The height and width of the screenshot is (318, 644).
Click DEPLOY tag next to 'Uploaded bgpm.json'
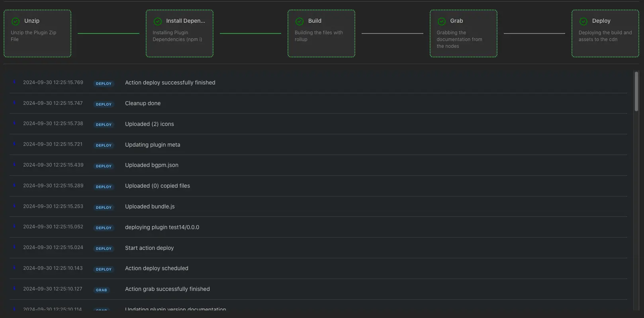pos(104,166)
